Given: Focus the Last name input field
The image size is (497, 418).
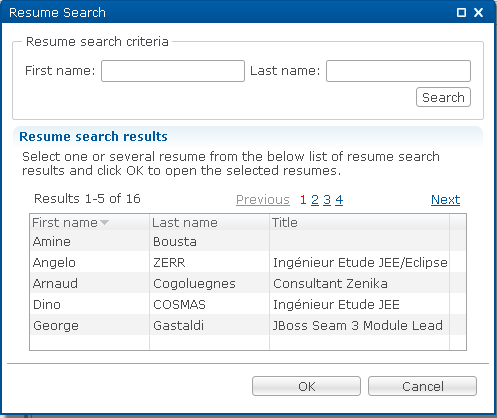Looking at the screenshot, I should [398, 71].
